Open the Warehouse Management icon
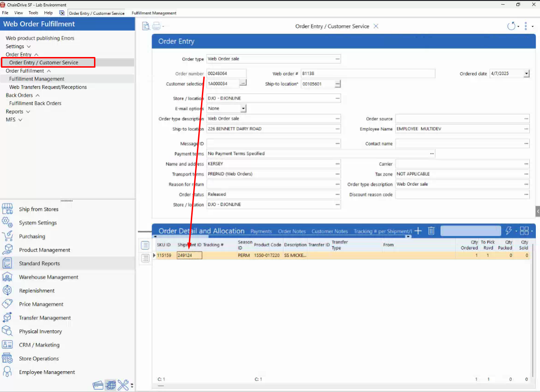Viewport: 540px width, 392px height. coord(7,277)
